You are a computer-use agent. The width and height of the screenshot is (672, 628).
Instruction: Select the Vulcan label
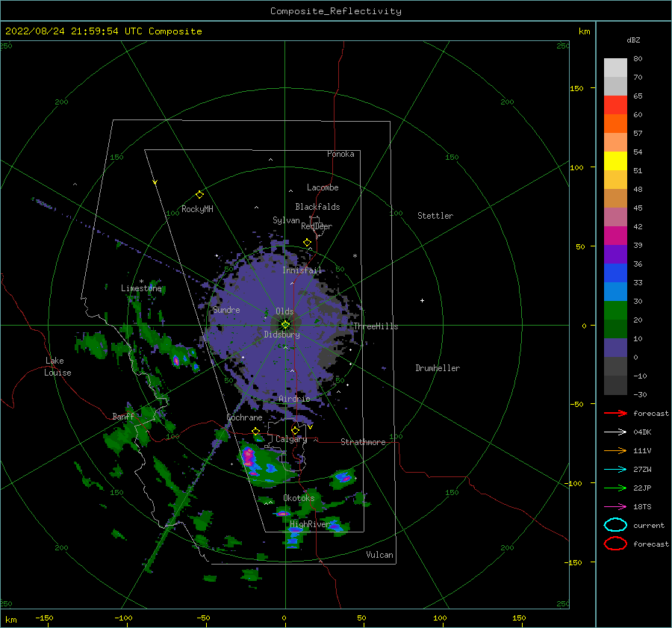tap(380, 555)
